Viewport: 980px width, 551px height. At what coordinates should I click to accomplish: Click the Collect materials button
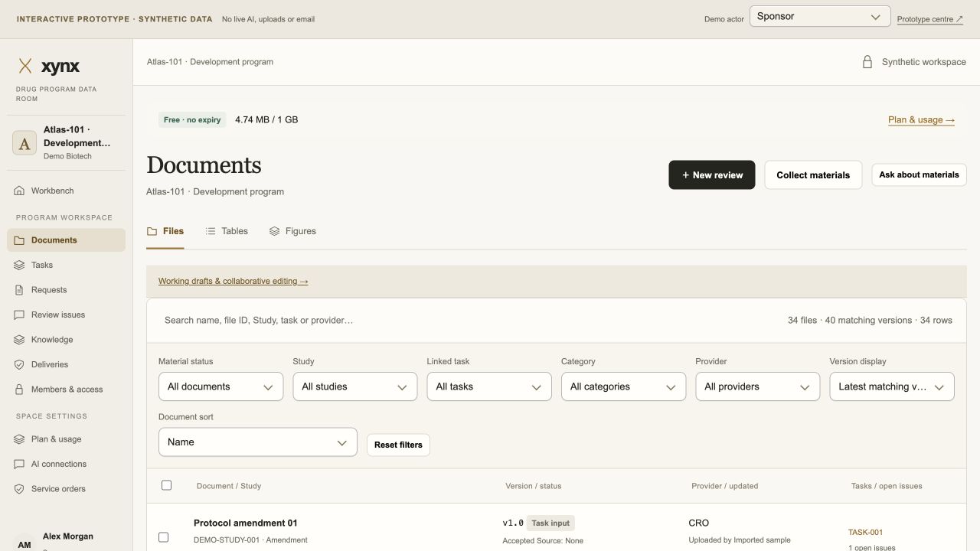tap(813, 174)
